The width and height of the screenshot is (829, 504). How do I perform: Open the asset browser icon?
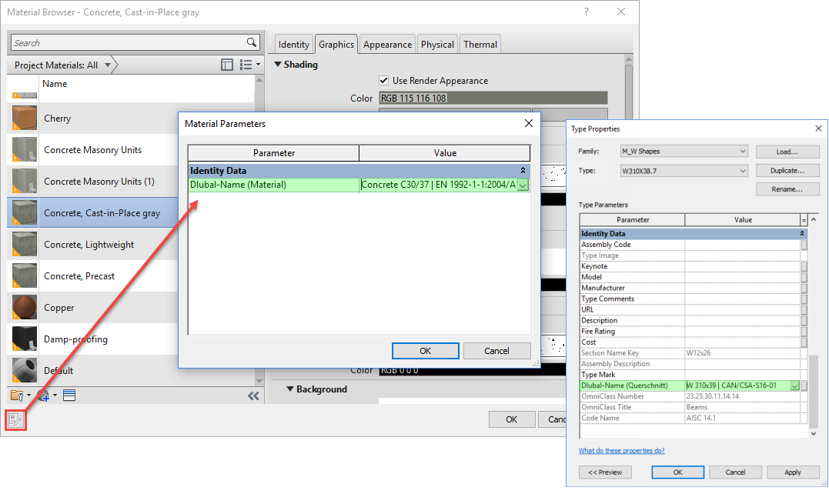[x=69, y=396]
